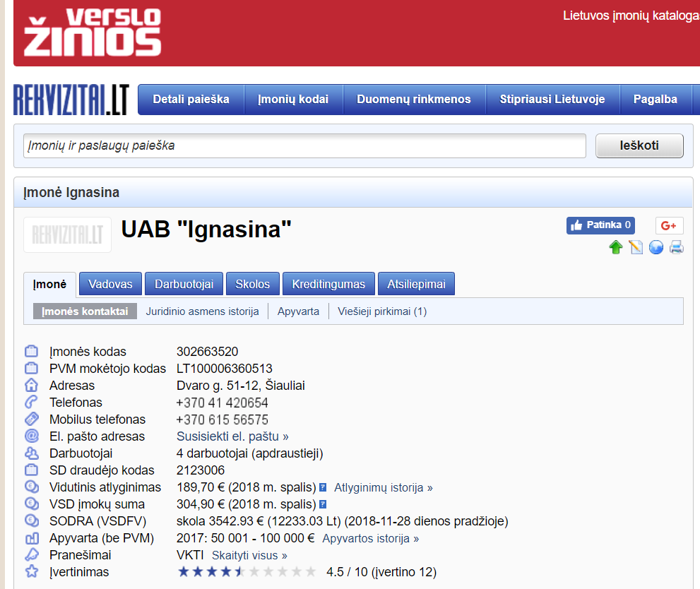Click the SODRA (VSDFV) coin icon
This screenshot has width=700, height=589.
[x=31, y=520]
